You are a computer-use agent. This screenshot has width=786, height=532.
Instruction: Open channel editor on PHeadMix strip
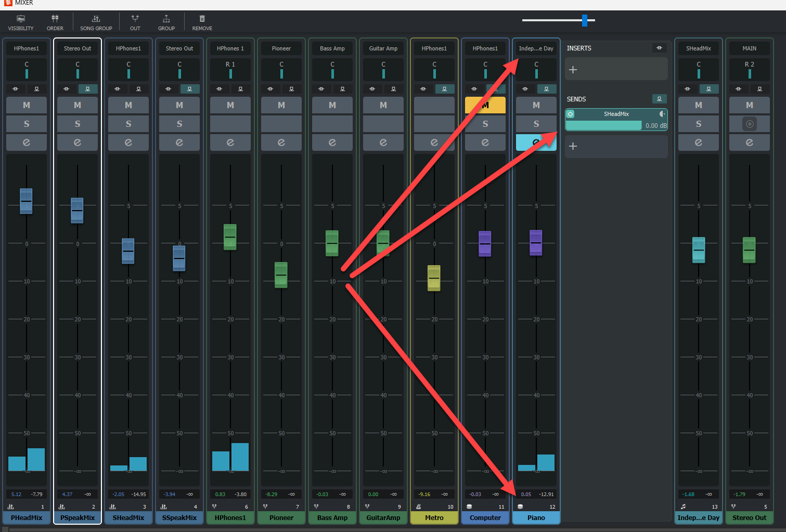pos(27,142)
